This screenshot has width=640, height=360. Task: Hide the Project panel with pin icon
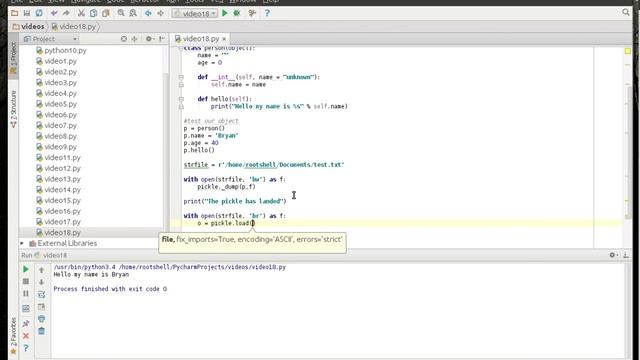click(162, 39)
